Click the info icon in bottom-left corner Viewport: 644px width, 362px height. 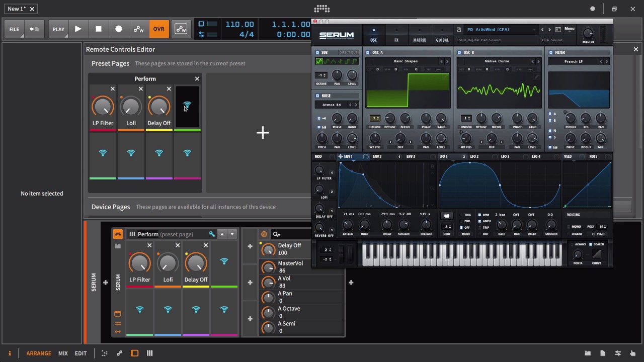point(10,353)
